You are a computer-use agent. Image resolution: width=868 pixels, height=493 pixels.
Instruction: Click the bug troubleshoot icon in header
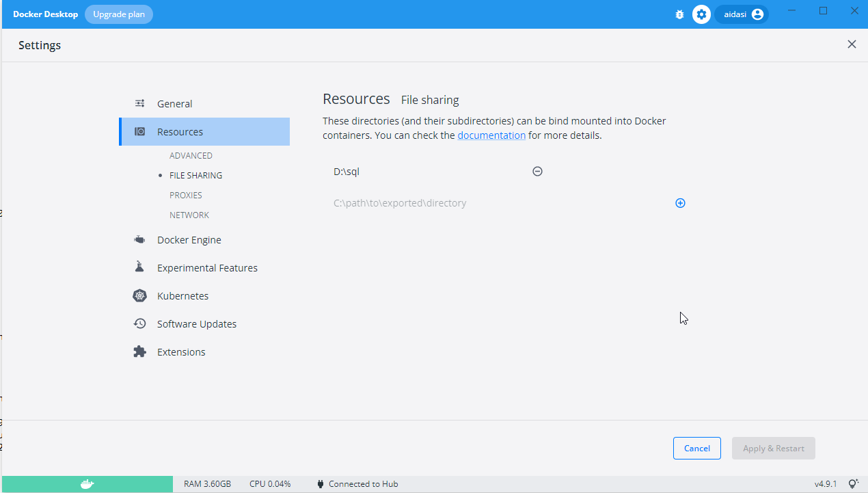pyautogui.click(x=679, y=14)
